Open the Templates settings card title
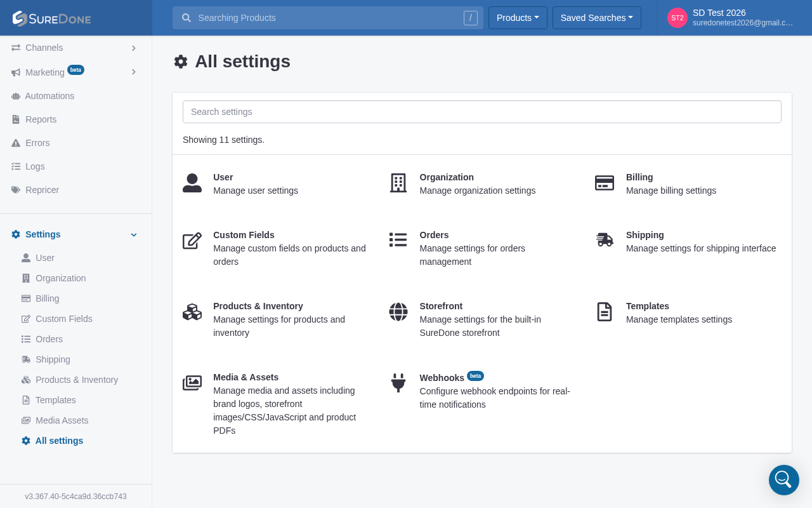Viewport: 812px width, 508px height. (648, 306)
